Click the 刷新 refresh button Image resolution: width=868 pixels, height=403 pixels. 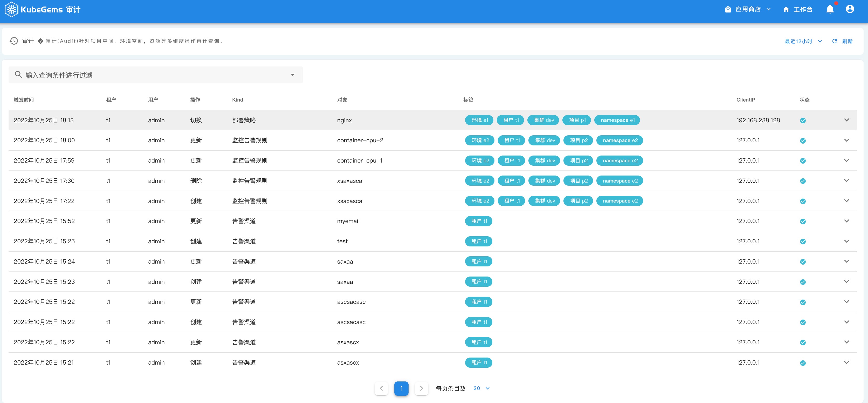click(x=842, y=41)
